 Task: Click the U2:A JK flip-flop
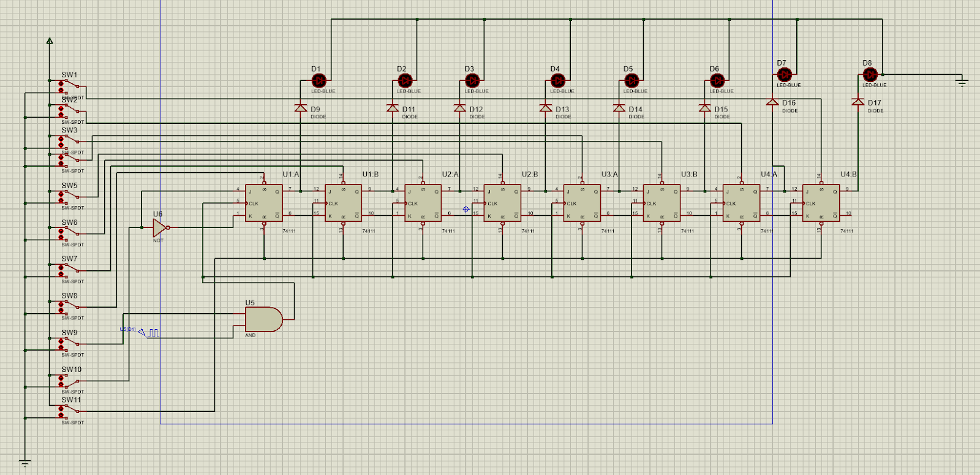(x=423, y=203)
